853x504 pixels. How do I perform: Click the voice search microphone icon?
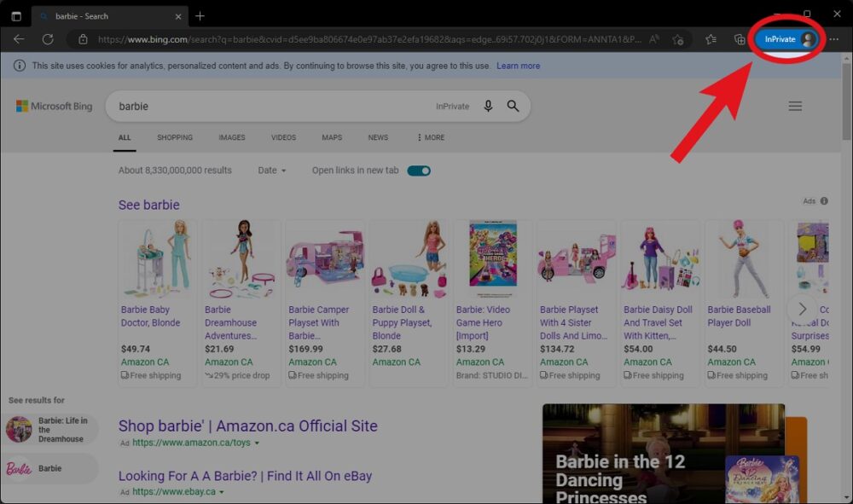[x=487, y=106]
